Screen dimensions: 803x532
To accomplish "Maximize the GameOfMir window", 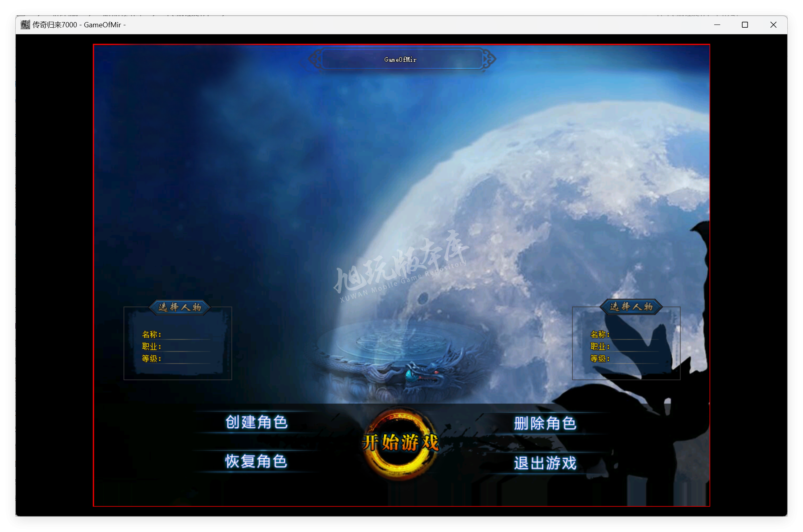I will [x=745, y=25].
